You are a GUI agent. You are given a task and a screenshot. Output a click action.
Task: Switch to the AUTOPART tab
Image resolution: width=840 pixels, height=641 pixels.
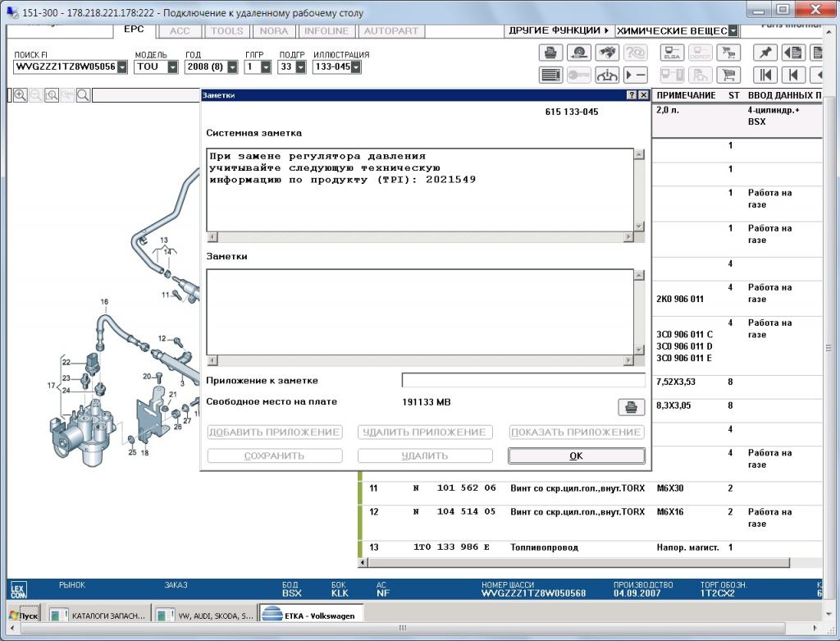click(x=391, y=31)
